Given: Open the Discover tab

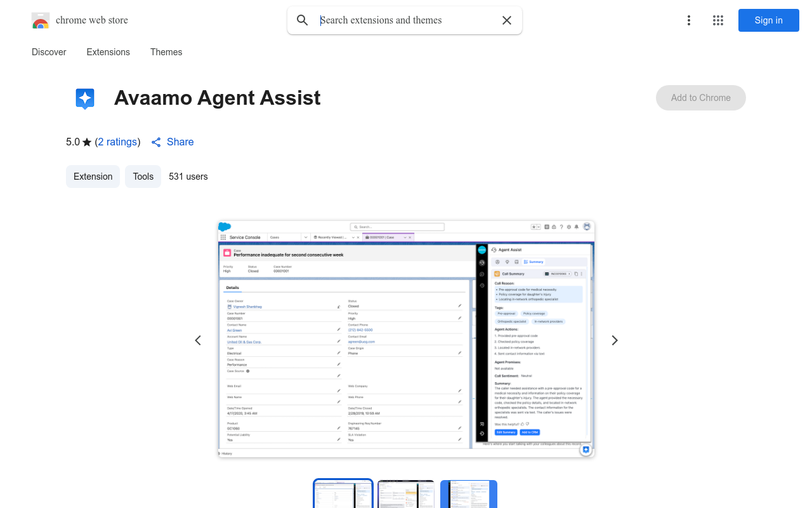Looking at the screenshot, I should pyautogui.click(x=49, y=52).
